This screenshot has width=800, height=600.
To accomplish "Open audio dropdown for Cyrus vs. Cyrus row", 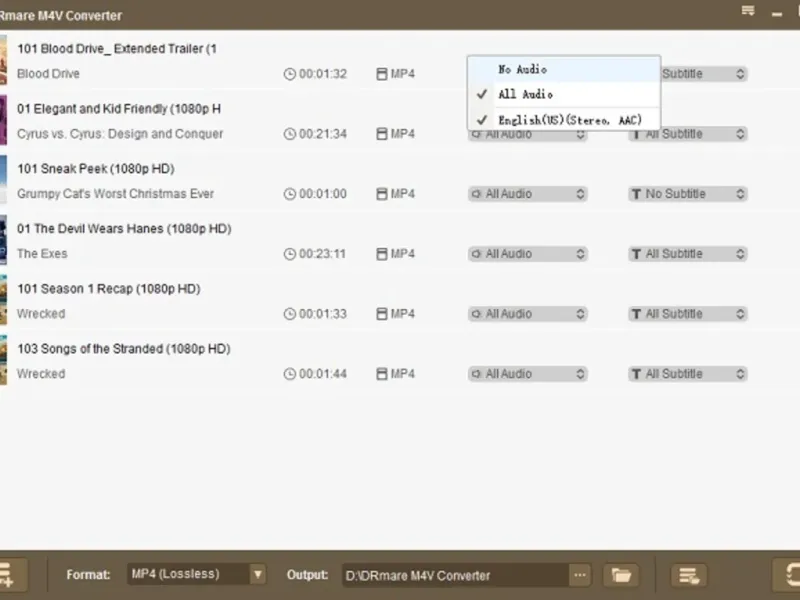I will 528,135.
